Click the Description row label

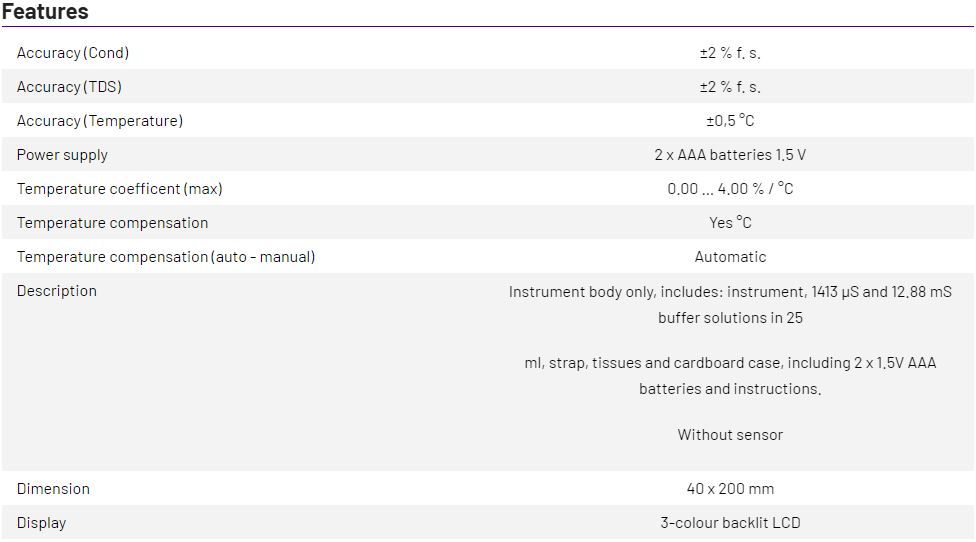(57, 291)
